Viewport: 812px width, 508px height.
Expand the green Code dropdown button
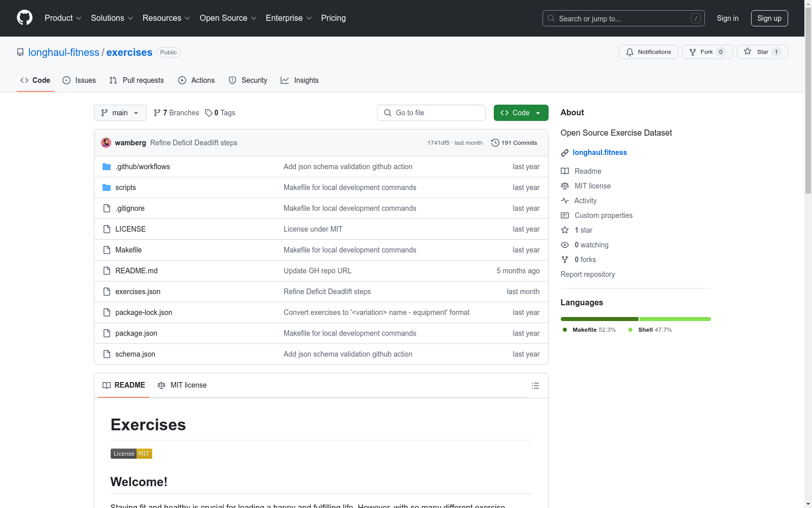click(521, 113)
